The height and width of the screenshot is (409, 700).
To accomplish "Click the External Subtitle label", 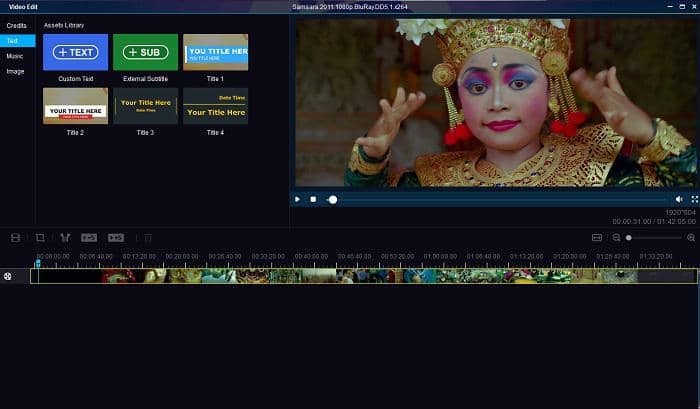I will point(146,79).
